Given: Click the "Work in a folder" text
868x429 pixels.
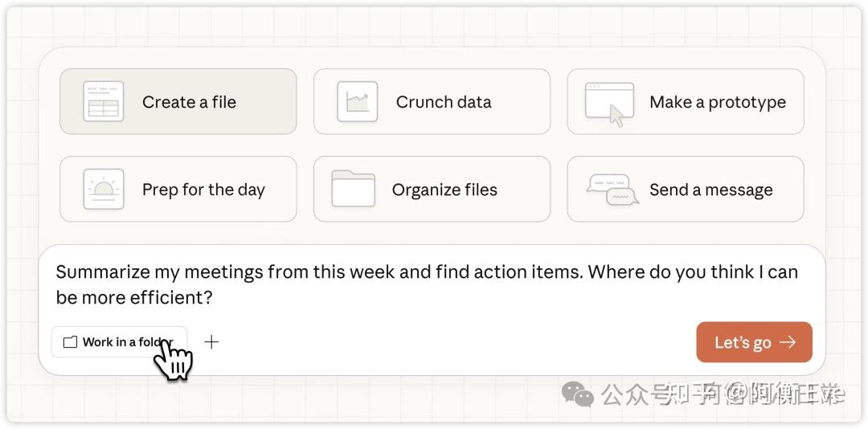Looking at the screenshot, I should click(x=127, y=342).
